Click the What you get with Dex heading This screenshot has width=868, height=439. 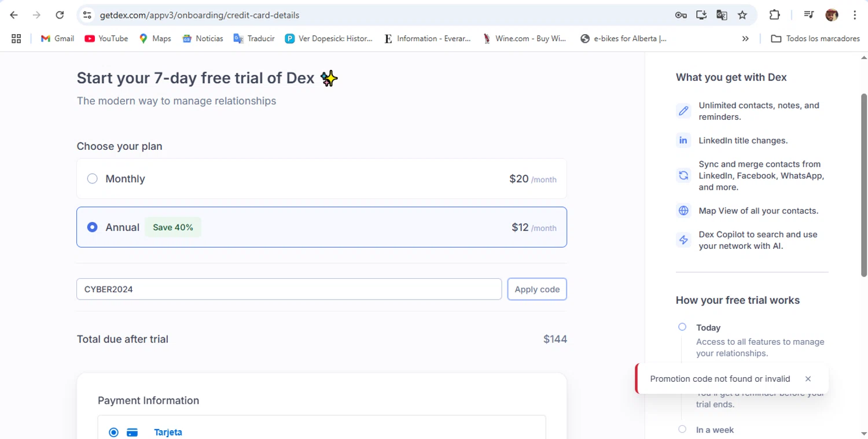(x=731, y=78)
